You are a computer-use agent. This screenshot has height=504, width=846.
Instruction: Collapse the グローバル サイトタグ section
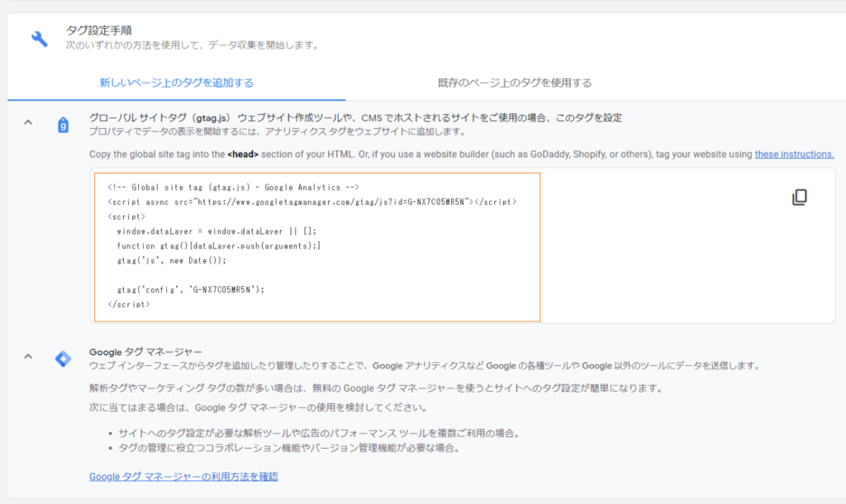(x=28, y=122)
